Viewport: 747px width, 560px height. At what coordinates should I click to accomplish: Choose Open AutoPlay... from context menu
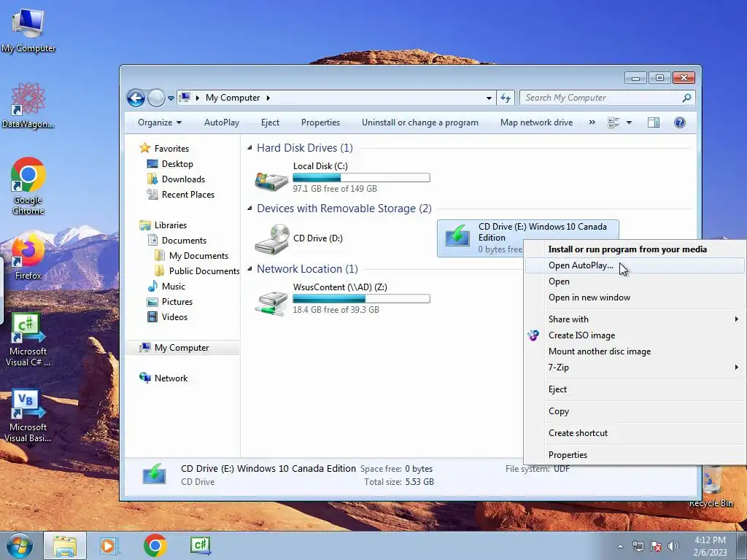(635, 265)
